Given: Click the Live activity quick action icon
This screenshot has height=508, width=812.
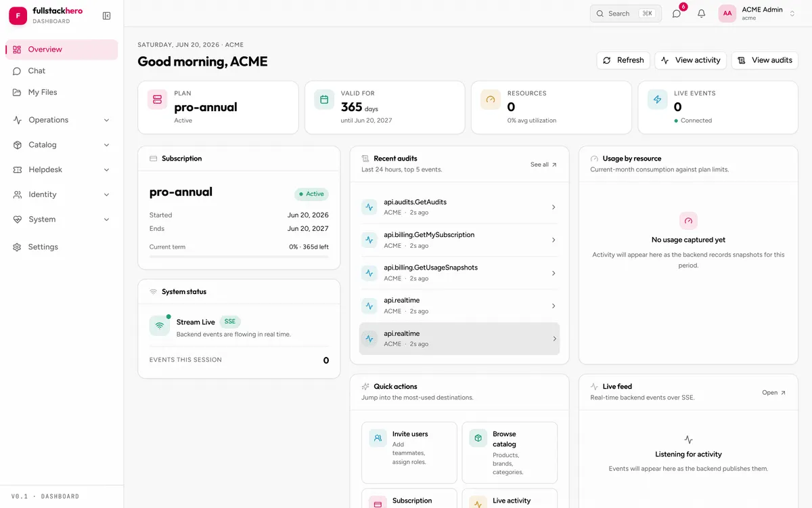Looking at the screenshot, I should [478, 504].
